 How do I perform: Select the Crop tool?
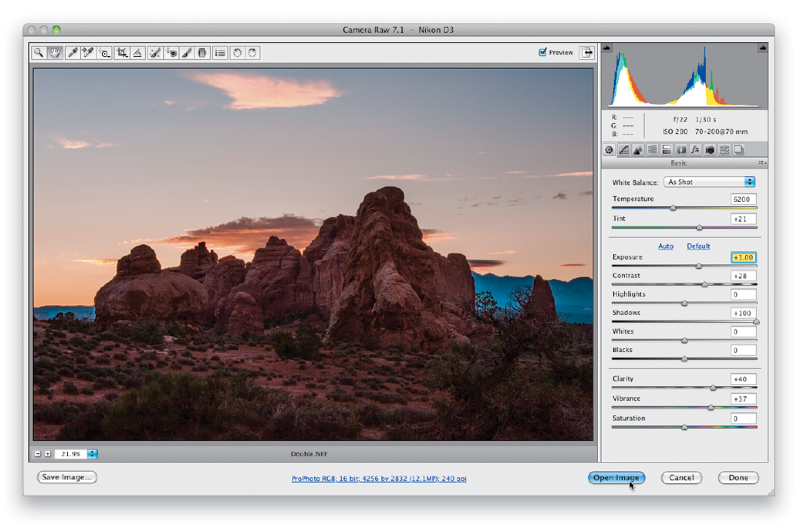pos(122,52)
